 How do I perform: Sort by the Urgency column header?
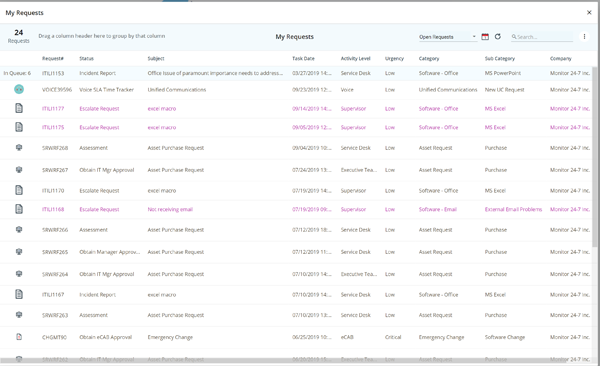(395, 59)
